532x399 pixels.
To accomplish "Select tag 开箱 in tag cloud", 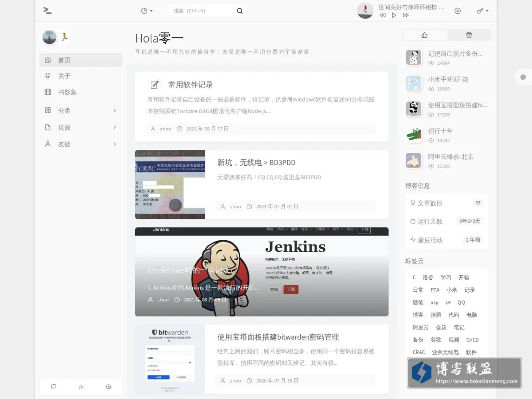I will coord(464,278).
